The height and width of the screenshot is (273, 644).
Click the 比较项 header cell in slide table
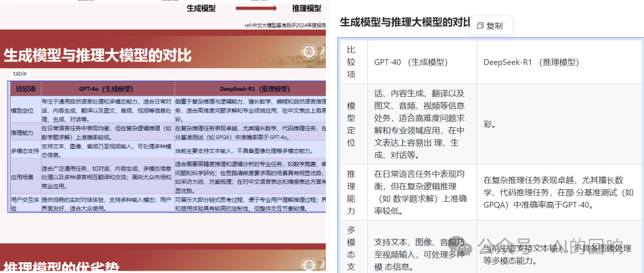click(26, 88)
